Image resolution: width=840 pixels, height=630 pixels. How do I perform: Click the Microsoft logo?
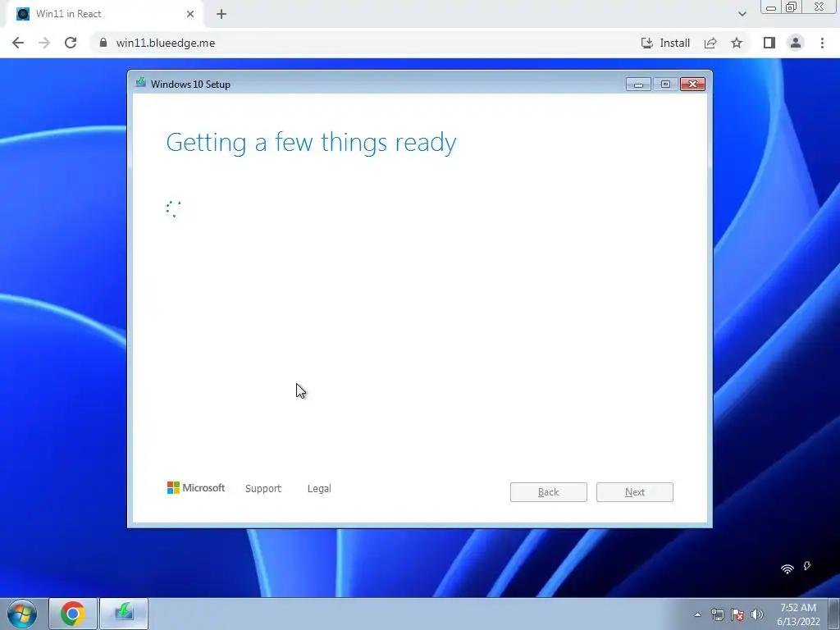pyautogui.click(x=196, y=488)
